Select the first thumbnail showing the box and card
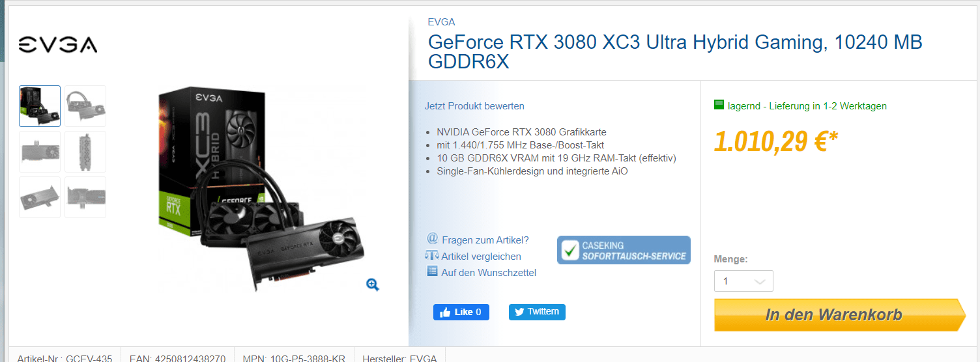Viewport: 980px width, 362px height. [x=40, y=106]
